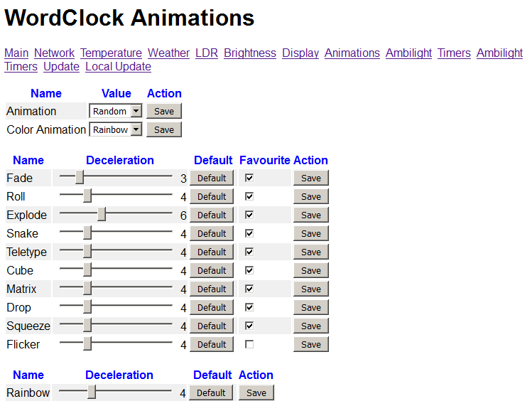Uncheck the Fade favourite checkbox
The width and height of the screenshot is (532, 411).
tap(249, 178)
